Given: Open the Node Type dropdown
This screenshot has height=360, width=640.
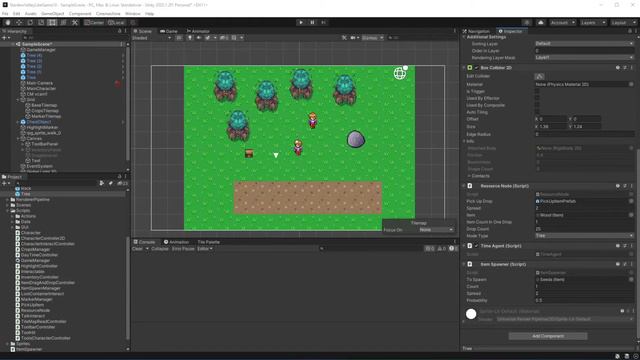Looking at the screenshot, I should 584,236.
